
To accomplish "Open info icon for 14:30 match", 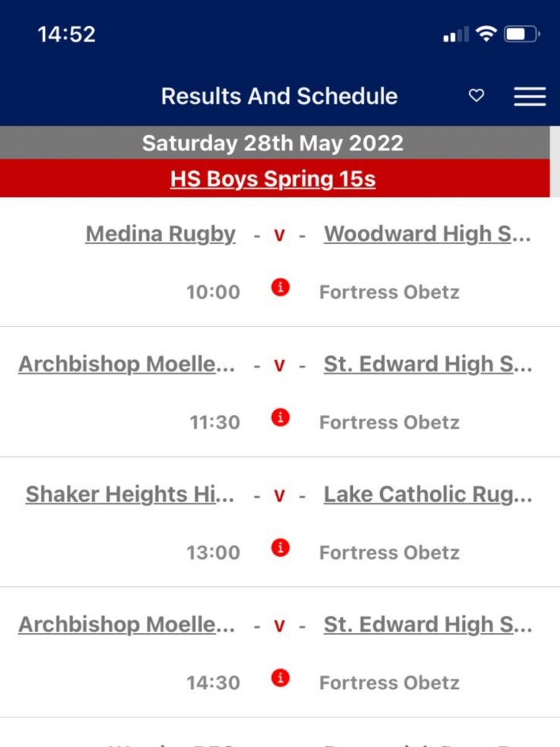I will 280,678.
